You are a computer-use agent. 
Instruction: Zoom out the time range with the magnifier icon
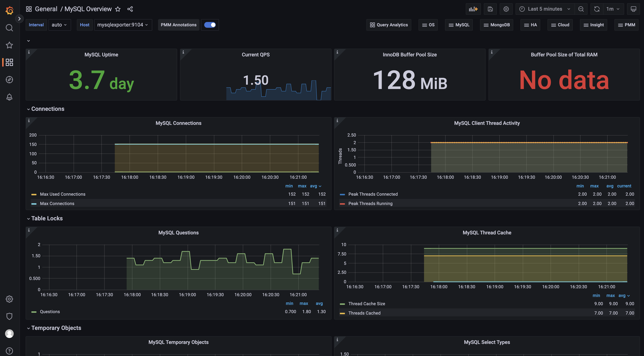pos(581,9)
